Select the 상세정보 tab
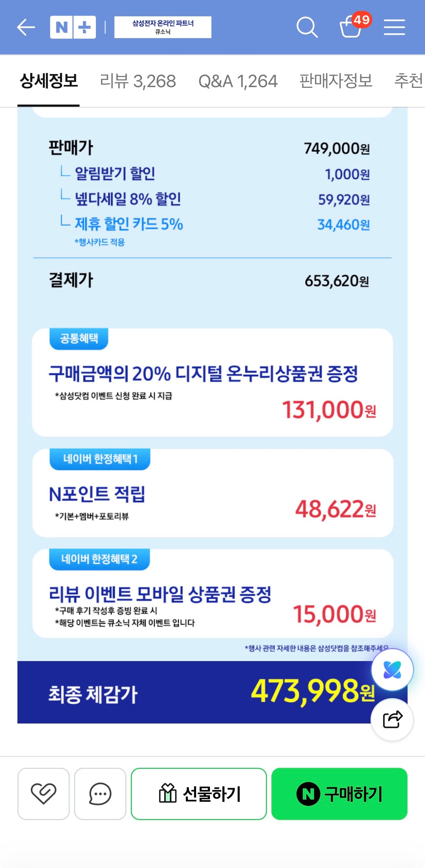This screenshot has height=868, width=425. coord(49,81)
